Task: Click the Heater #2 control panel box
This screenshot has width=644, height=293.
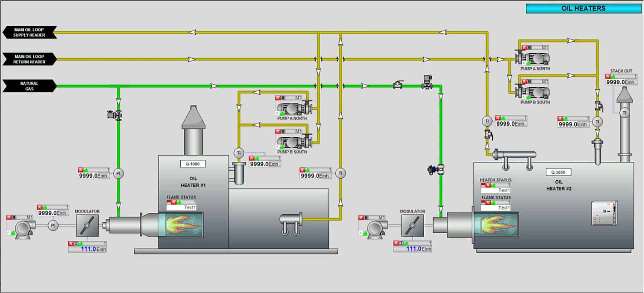Action: [604, 213]
